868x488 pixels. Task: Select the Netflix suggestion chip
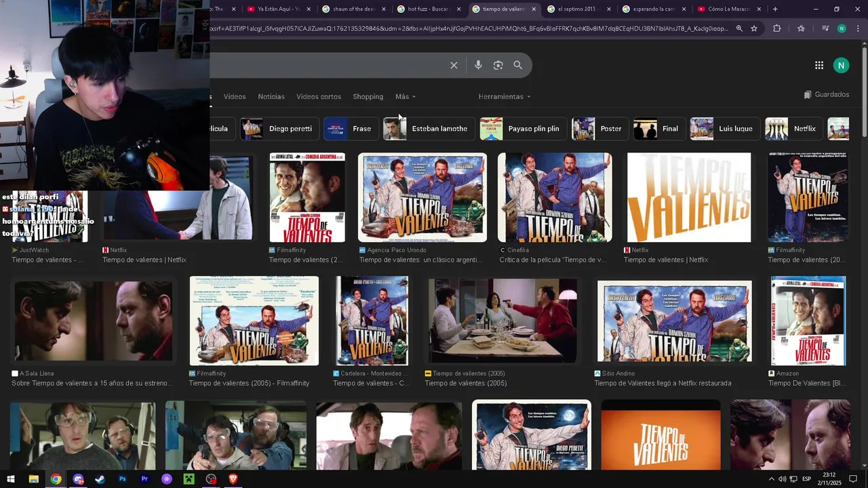793,129
